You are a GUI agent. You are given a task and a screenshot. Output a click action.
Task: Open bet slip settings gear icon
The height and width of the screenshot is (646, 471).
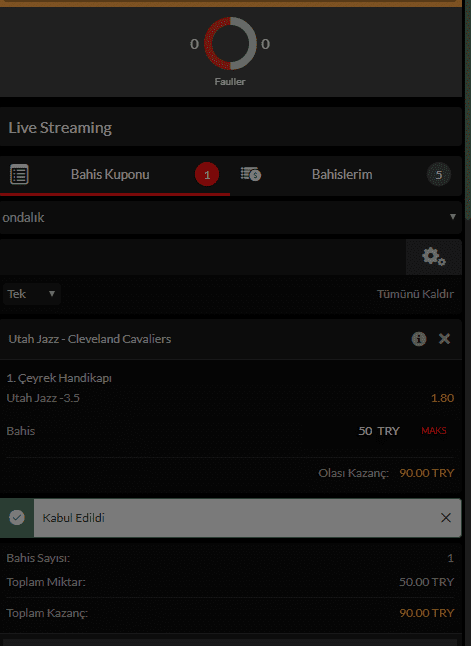click(x=434, y=257)
